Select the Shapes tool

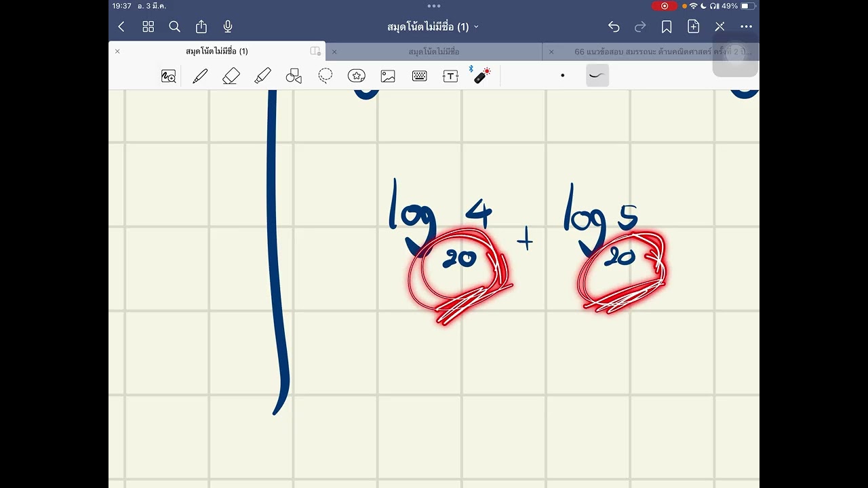(294, 76)
